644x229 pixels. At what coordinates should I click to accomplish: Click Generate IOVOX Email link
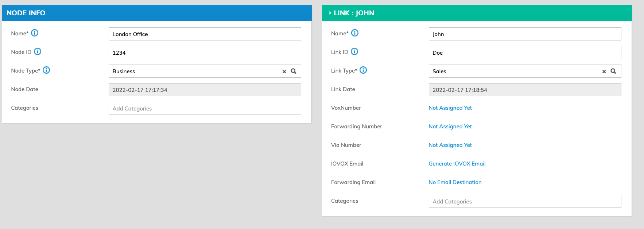click(x=457, y=164)
